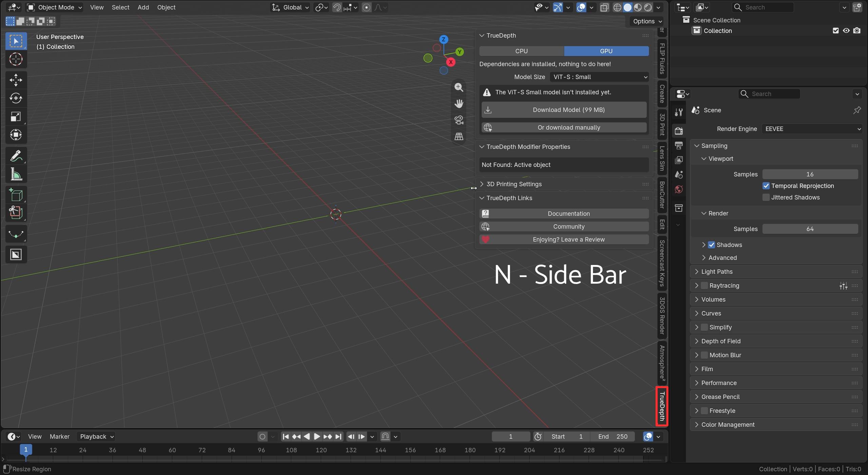This screenshot has height=475, width=868.
Task: Pin the Scene properties panel
Action: [x=857, y=110]
